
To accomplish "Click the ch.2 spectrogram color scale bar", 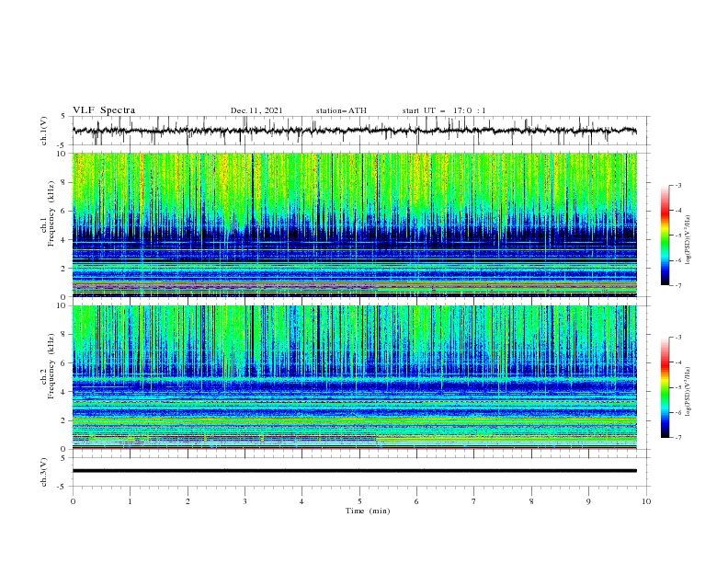I will [x=665, y=387].
